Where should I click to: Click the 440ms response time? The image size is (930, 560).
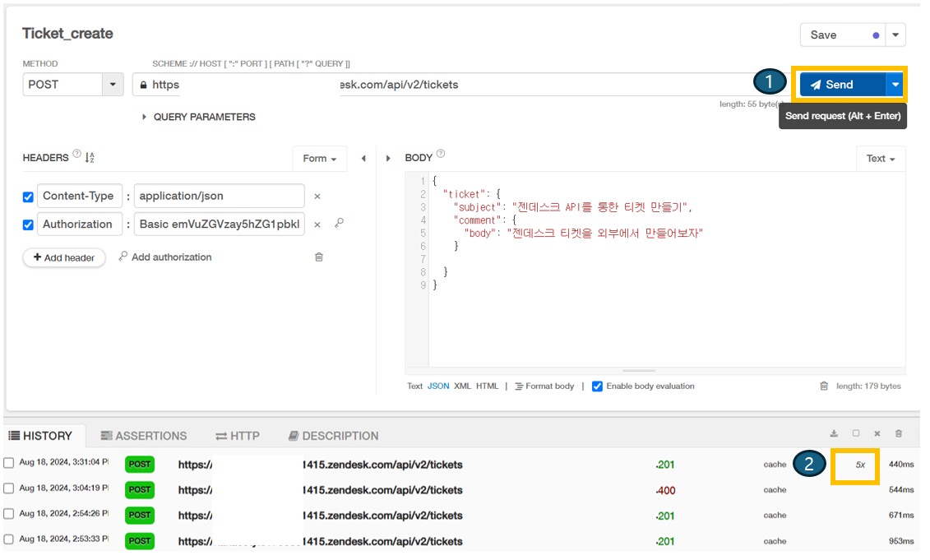[x=901, y=465]
